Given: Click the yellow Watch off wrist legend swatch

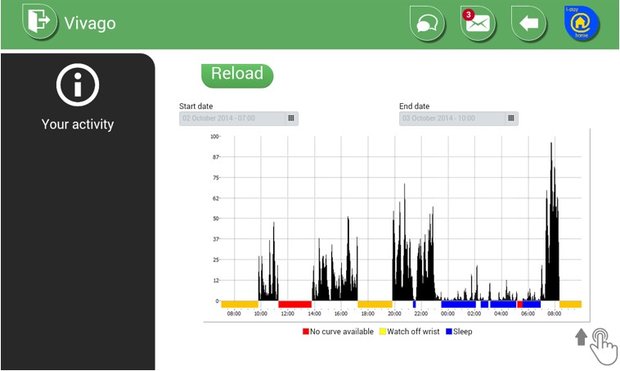Looking at the screenshot, I should coord(382,331).
